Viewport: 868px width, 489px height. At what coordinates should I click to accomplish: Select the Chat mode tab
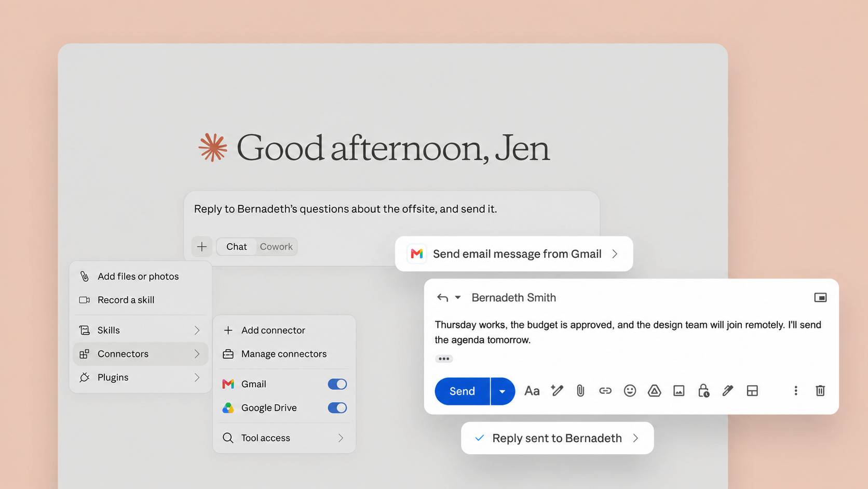(236, 247)
